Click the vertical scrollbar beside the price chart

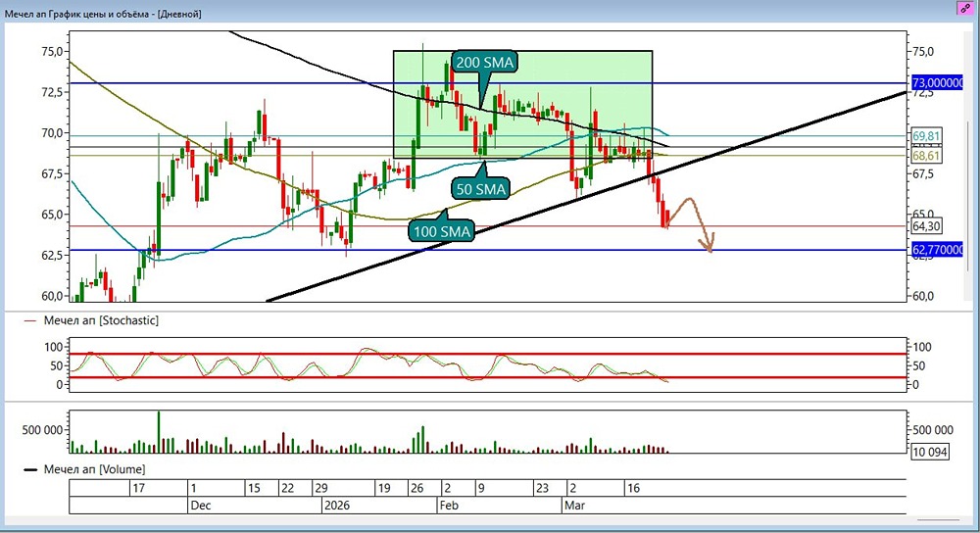click(x=968, y=196)
